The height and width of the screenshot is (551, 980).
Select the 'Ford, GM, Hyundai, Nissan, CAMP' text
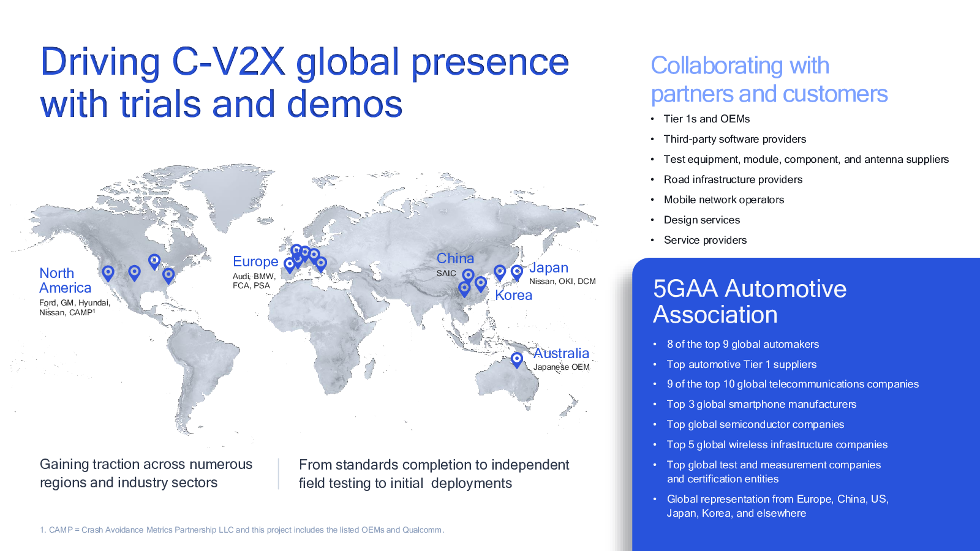(75, 307)
